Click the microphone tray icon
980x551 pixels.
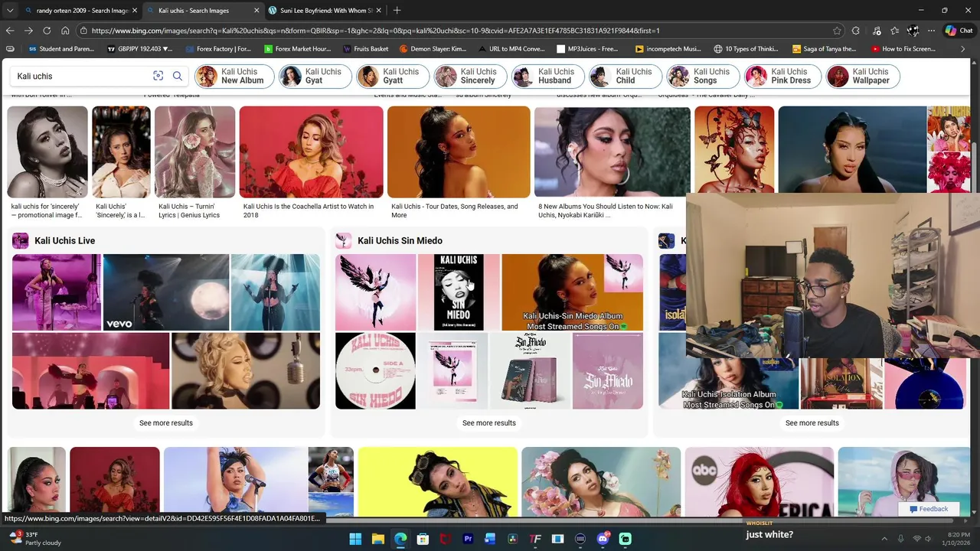click(900, 539)
